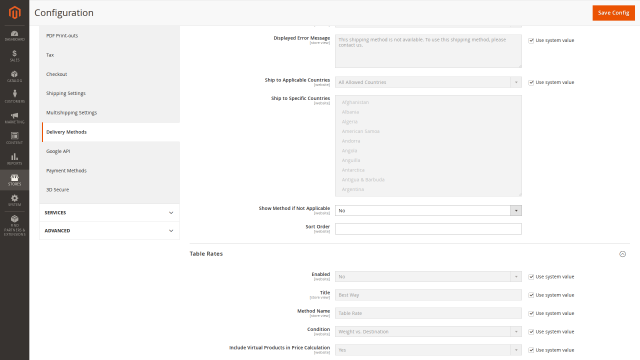
Task: Open Find Partners & Extensions icon
Action: tap(14, 225)
